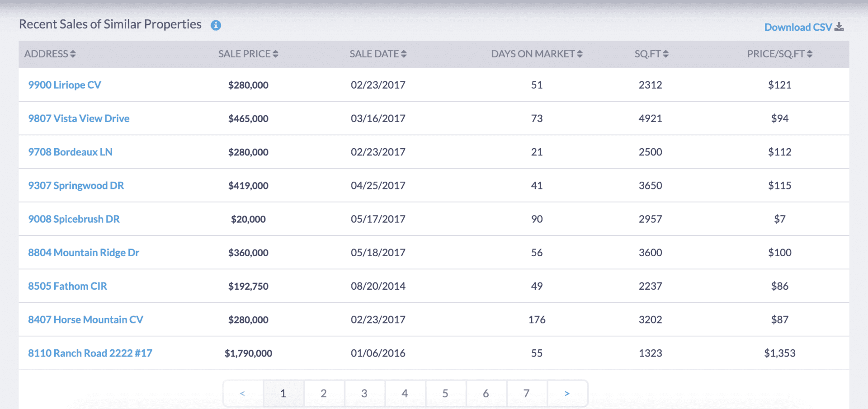Sort by Sq.Ft column arrows
This screenshot has height=409, width=868.
665,54
